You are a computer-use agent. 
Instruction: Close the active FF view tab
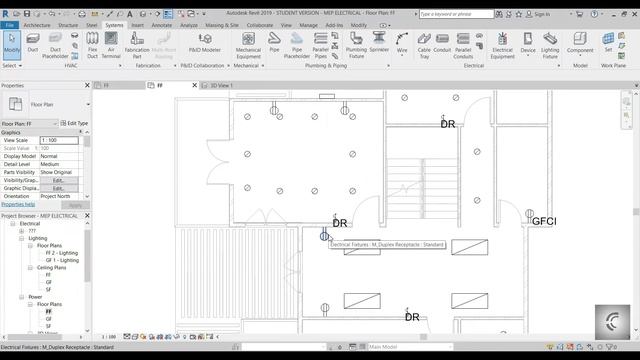point(195,85)
